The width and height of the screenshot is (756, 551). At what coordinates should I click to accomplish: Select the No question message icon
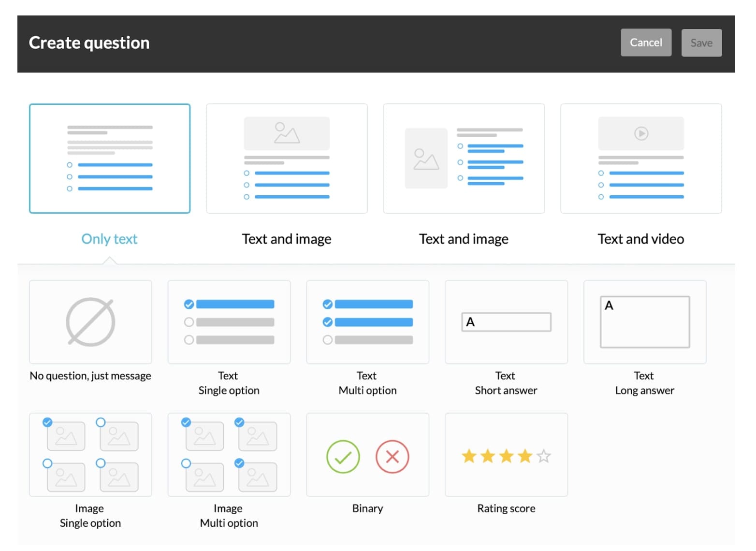pos(90,322)
